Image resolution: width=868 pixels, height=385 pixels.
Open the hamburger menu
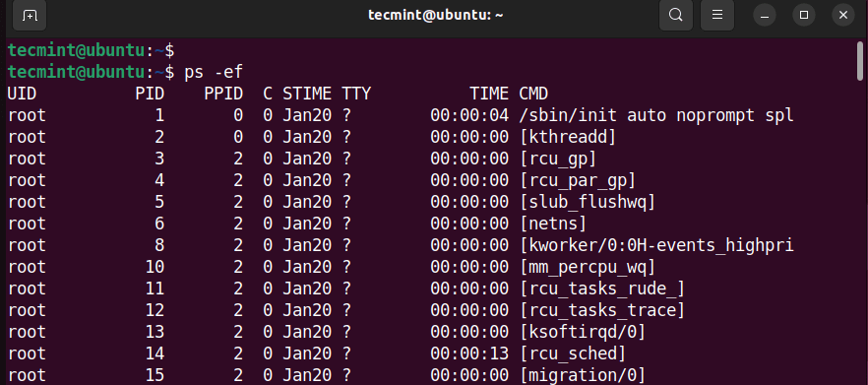[x=717, y=15]
